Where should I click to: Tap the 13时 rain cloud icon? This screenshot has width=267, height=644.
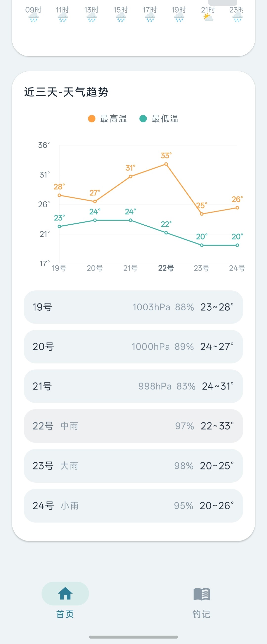click(x=91, y=18)
